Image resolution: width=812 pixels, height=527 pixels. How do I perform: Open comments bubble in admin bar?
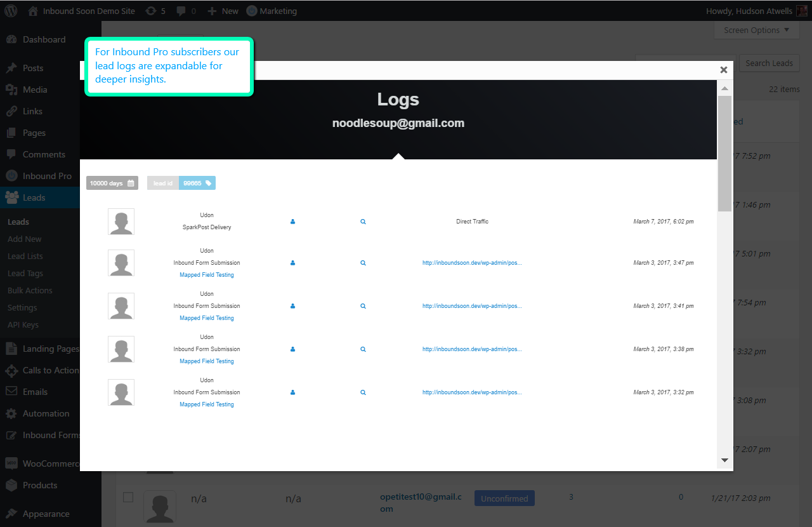(x=186, y=11)
